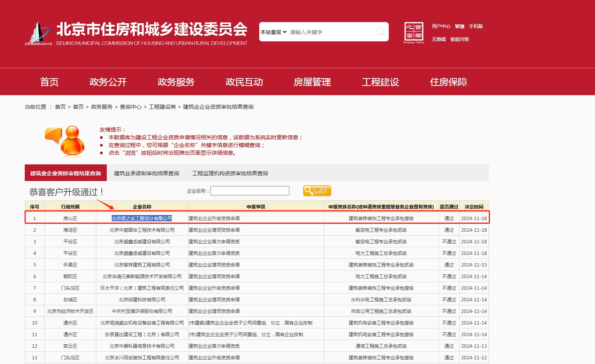Enable 无障碍 accessibility mode
This screenshot has height=364, width=595.
click(x=439, y=39)
